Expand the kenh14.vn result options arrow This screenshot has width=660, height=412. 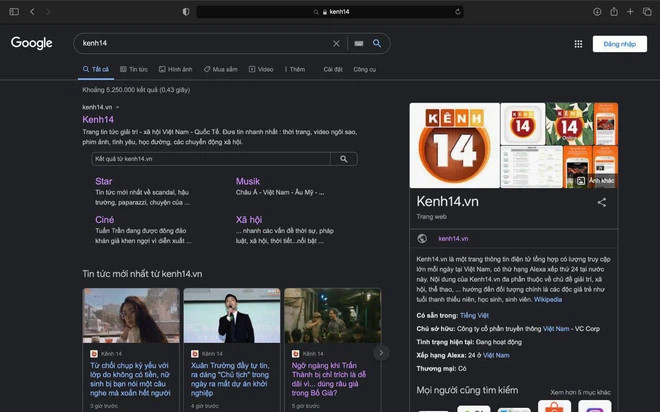click(x=118, y=107)
